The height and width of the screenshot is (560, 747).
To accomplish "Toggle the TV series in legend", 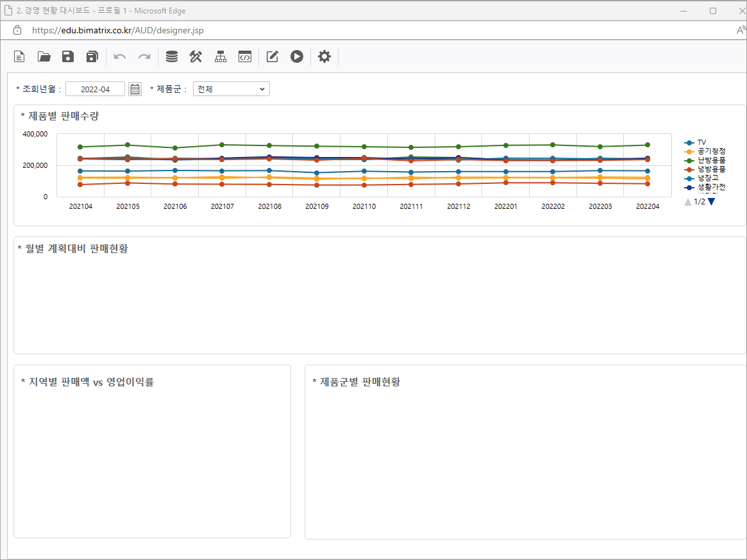I will (x=701, y=142).
